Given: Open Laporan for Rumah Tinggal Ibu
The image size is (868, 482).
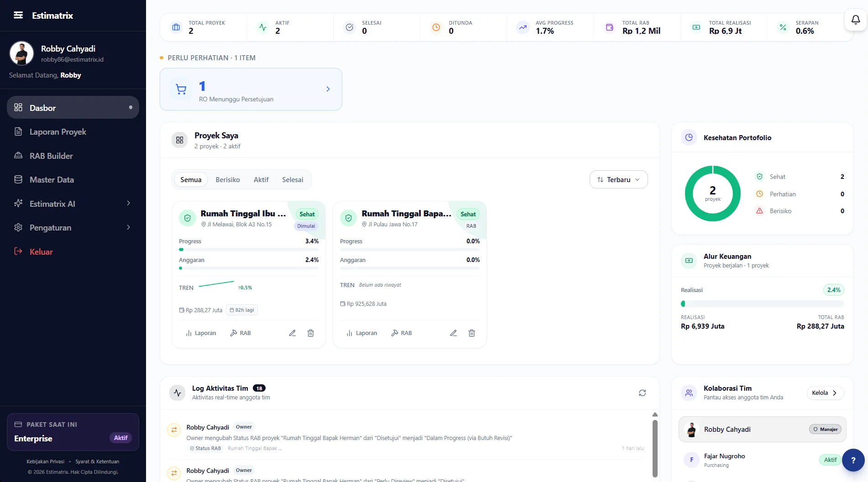Looking at the screenshot, I should click(x=201, y=333).
